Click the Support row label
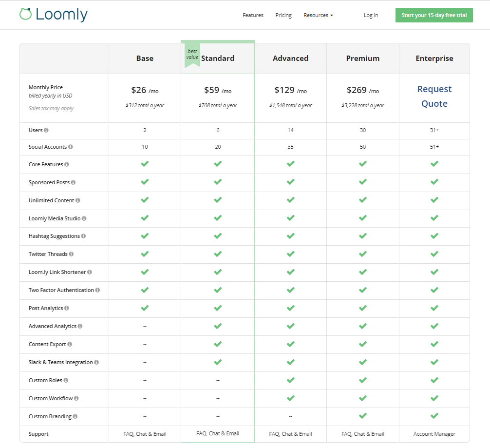The image size is (490, 448). (38, 434)
